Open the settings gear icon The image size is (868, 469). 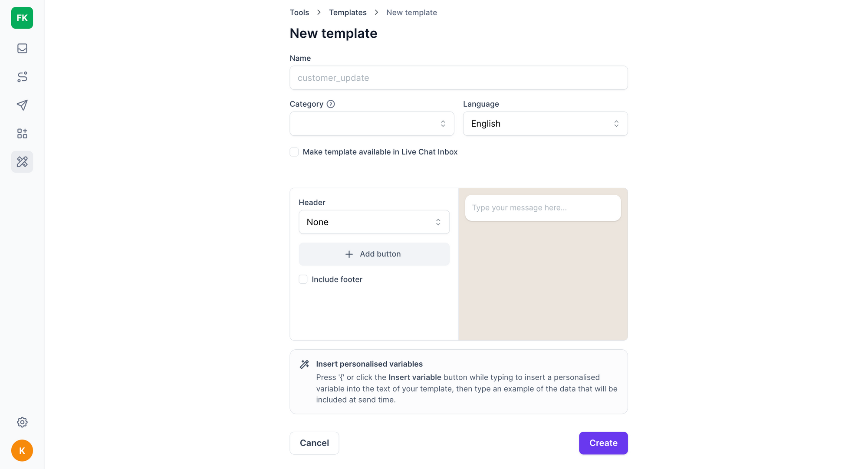click(x=22, y=422)
